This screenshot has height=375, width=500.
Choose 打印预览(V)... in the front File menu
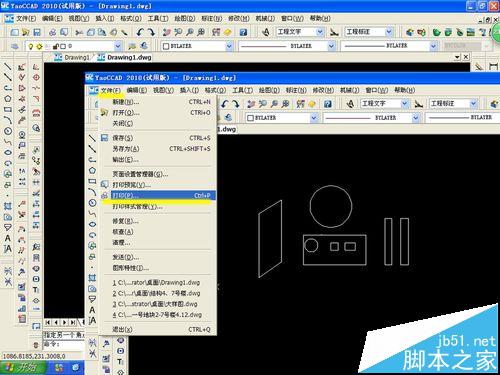pyautogui.click(x=158, y=185)
